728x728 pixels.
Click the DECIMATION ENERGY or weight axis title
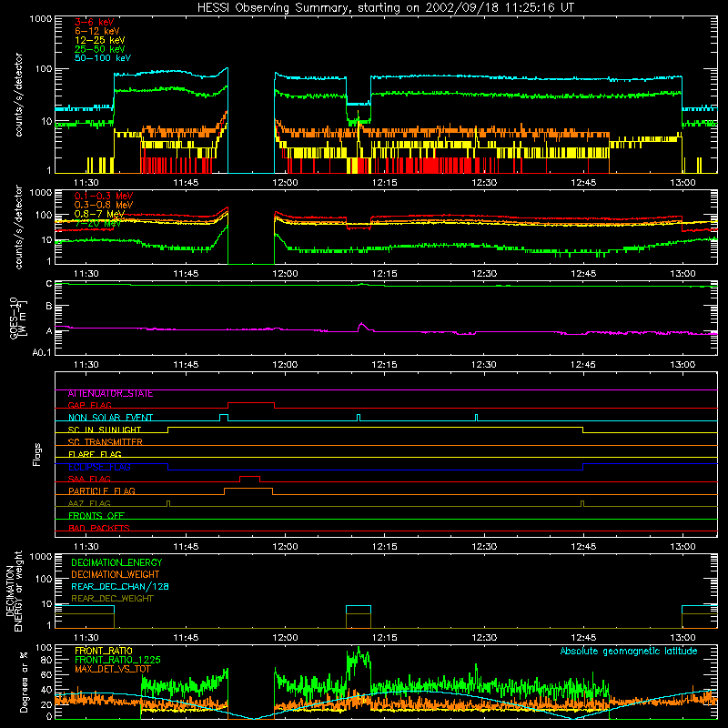(14, 591)
